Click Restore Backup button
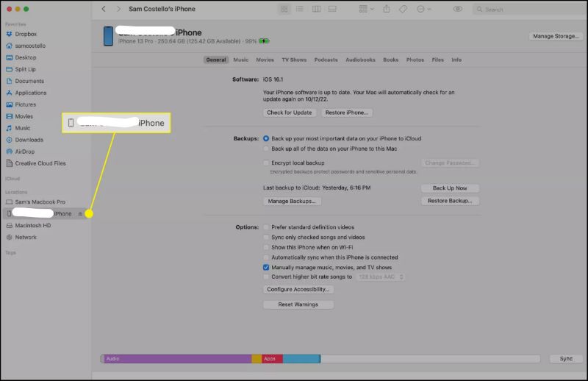 click(450, 201)
